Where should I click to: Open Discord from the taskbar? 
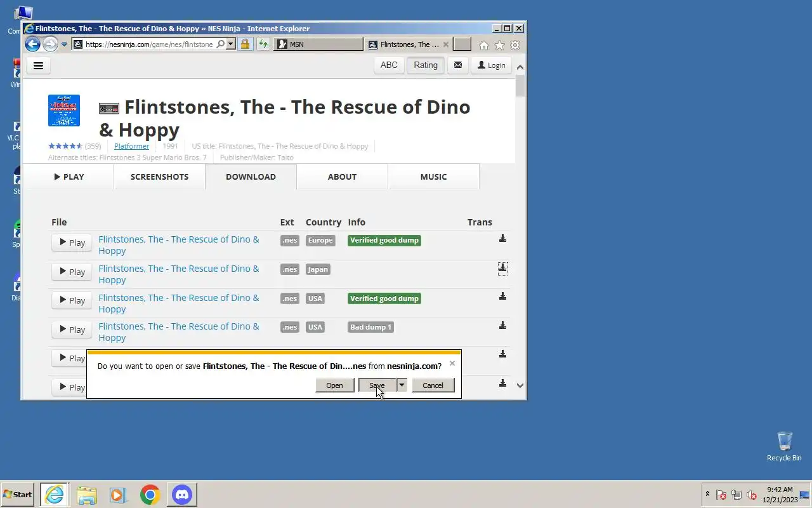click(182, 495)
